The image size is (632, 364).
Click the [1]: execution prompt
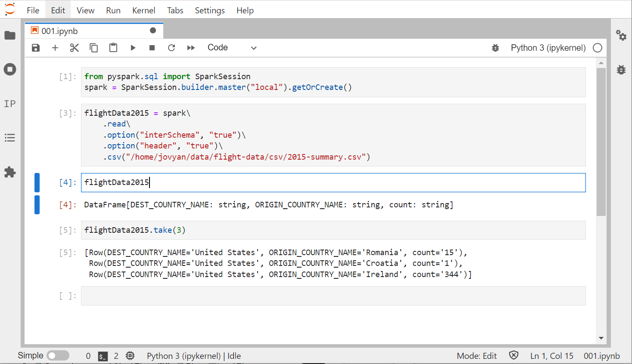pyautogui.click(x=68, y=77)
